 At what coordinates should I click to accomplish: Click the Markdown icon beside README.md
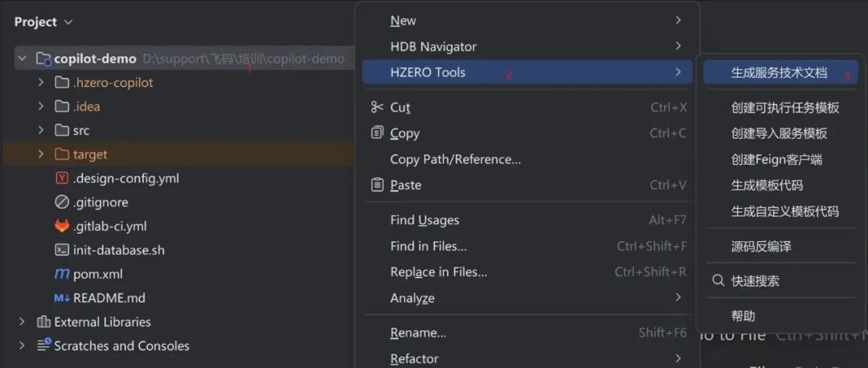click(62, 298)
